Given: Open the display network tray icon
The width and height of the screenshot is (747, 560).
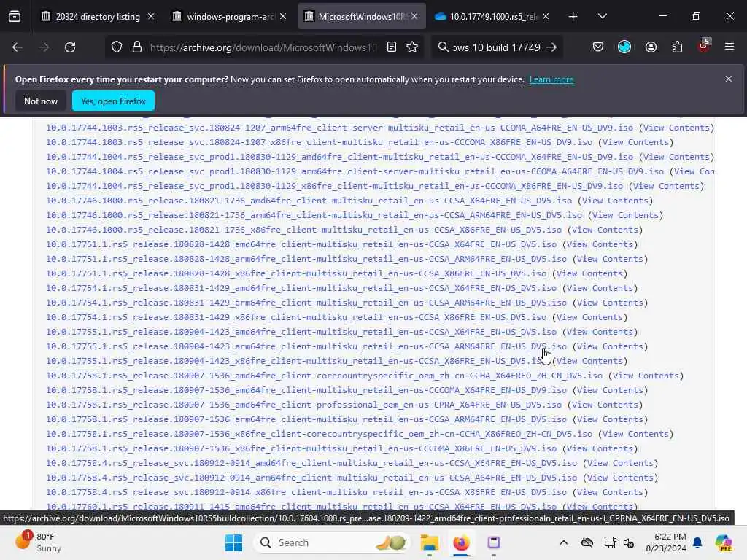Looking at the screenshot, I should click(x=610, y=542).
